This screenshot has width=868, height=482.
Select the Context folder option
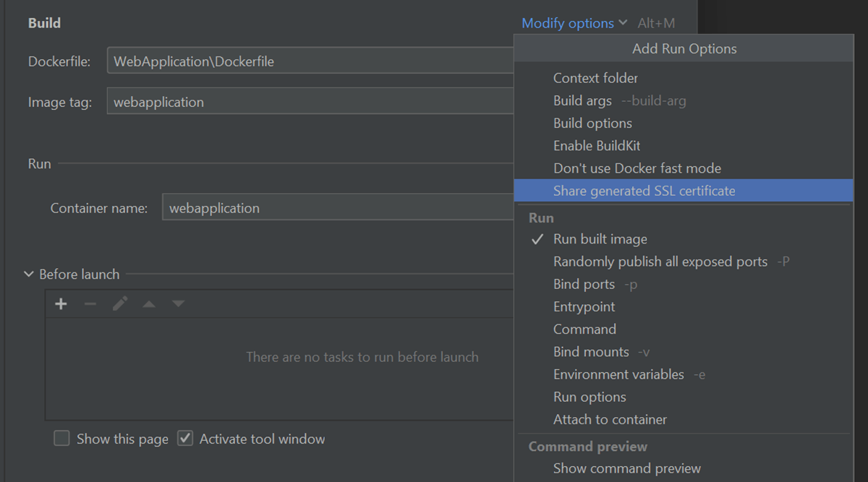595,78
